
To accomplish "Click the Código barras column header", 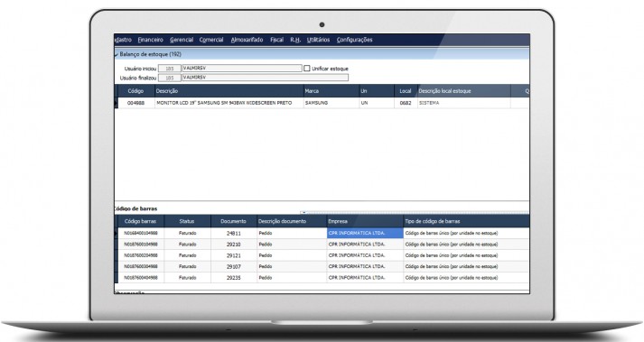I will click(141, 221).
